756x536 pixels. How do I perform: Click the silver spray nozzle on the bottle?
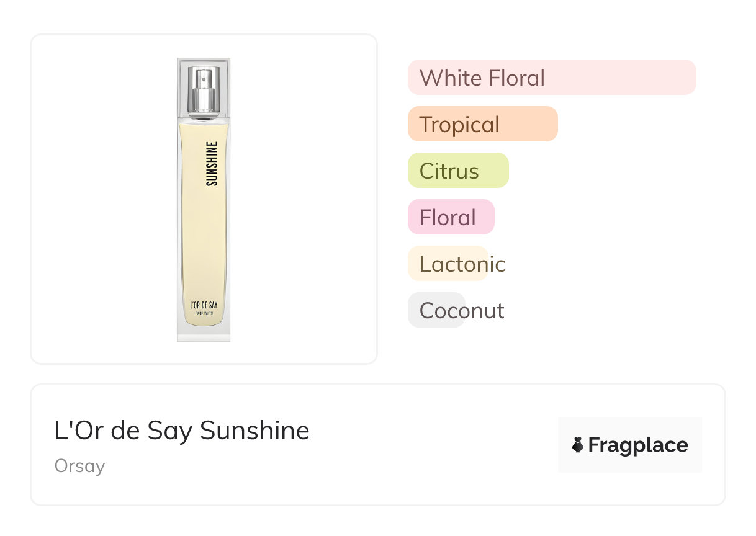click(x=204, y=83)
